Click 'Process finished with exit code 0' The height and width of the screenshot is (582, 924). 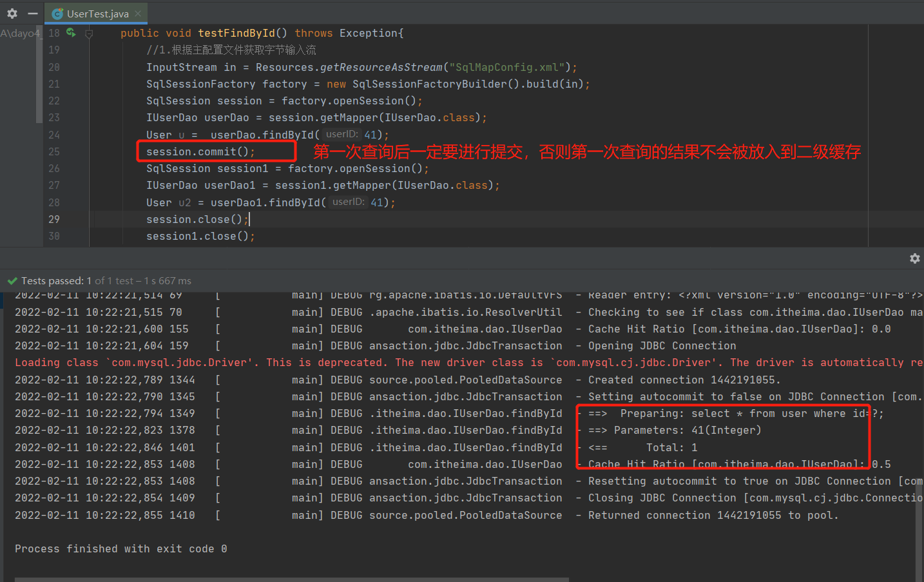[120, 548]
